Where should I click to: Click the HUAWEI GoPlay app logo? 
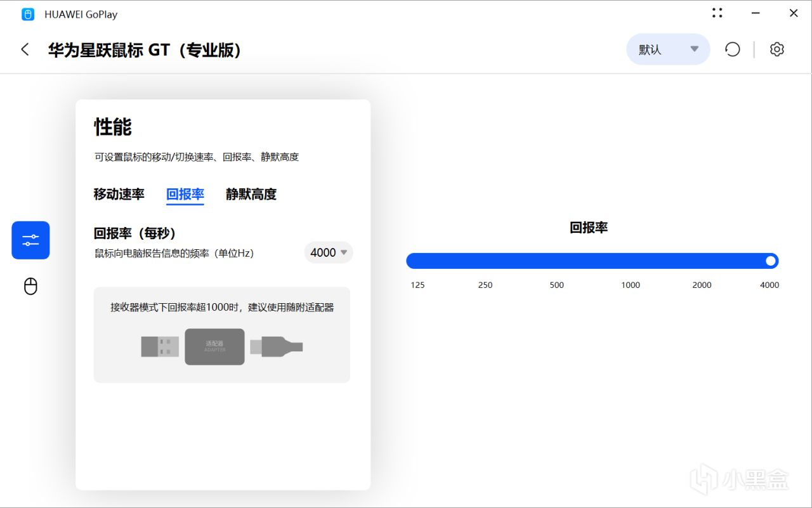[x=28, y=14]
